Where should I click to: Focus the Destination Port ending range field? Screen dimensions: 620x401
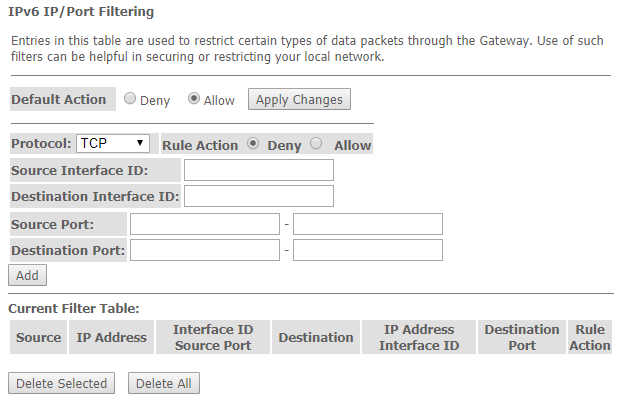pos(368,250)
